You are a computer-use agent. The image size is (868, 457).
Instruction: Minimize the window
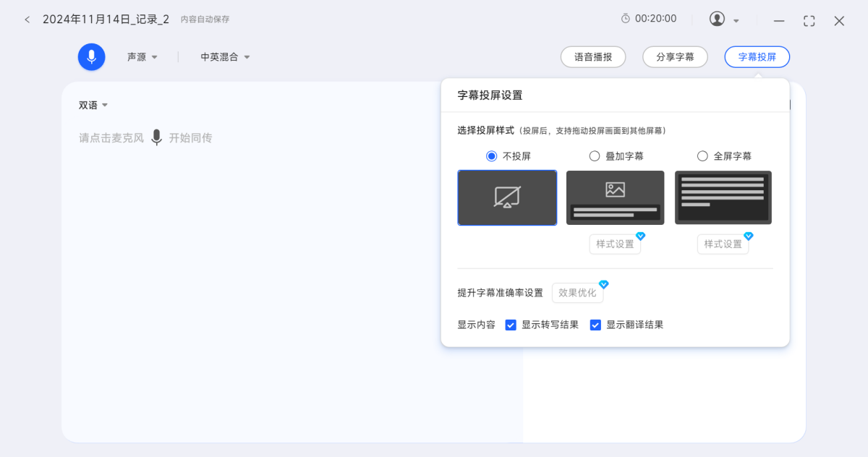pyautogui.click(x=779, y=21)
